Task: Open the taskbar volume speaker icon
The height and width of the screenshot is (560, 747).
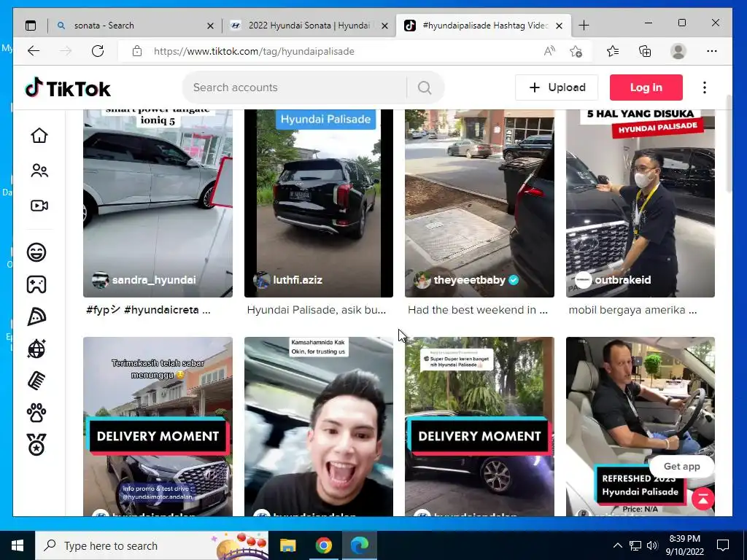Action: 652,545
